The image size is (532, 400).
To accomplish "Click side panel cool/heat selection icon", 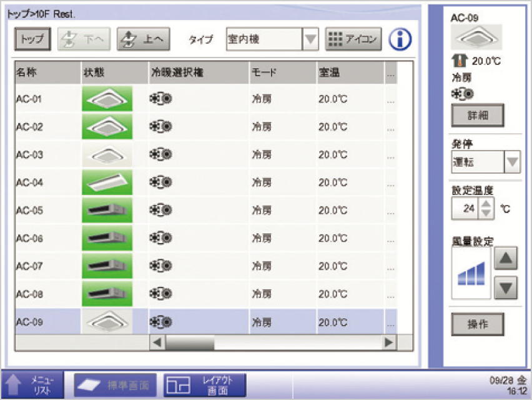I will coord(463,94).
